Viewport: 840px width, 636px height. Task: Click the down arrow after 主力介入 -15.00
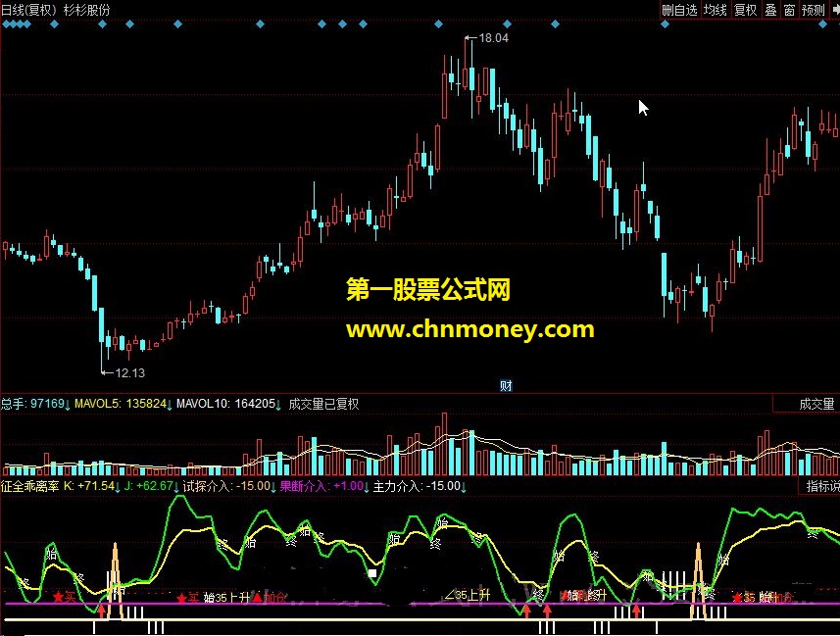point(464,488)
